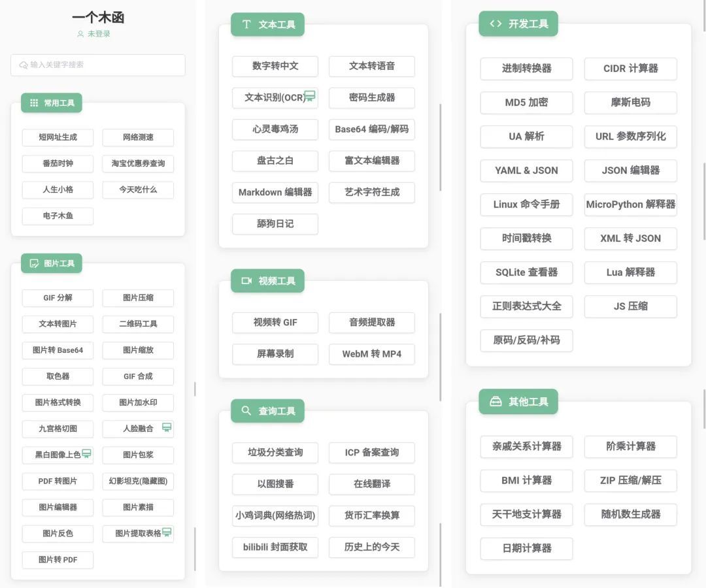
Task: Click the 视频工具 camera icon
Action: click(246, 281)
